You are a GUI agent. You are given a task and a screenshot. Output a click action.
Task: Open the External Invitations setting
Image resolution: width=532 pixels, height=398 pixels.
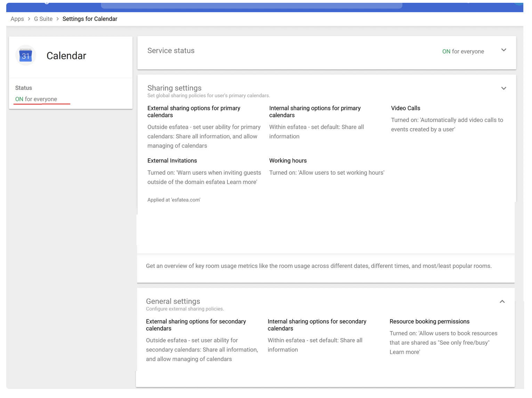click(x=172, y=161)
